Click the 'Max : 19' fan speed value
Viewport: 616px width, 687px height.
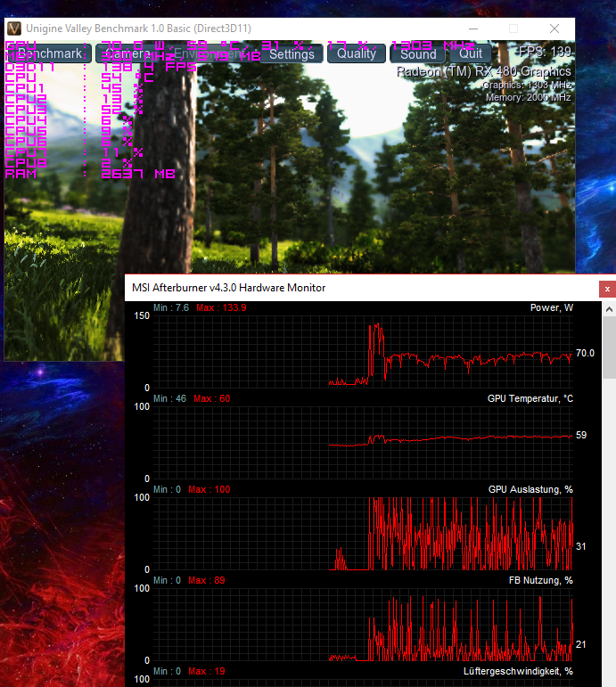[x=207, y=671]
